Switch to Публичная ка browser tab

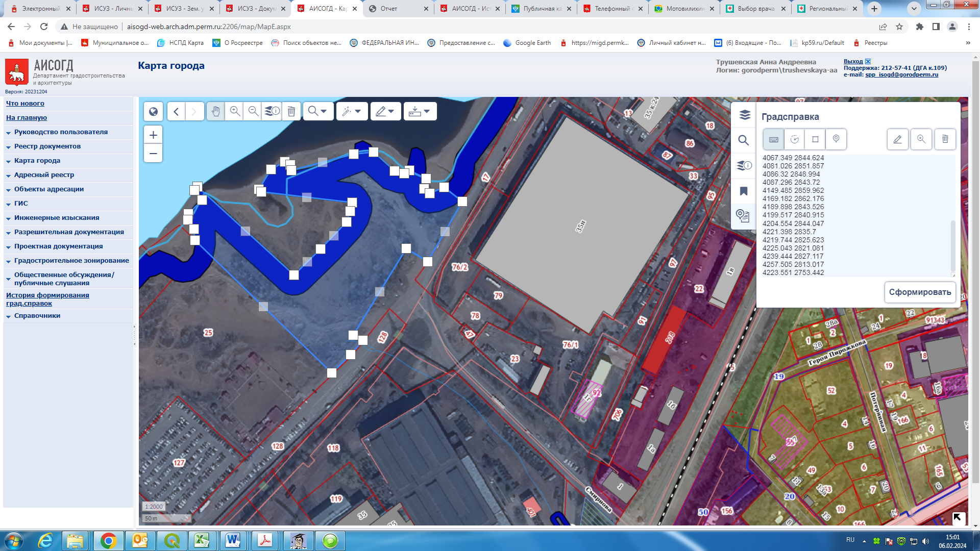click(542, 9)
